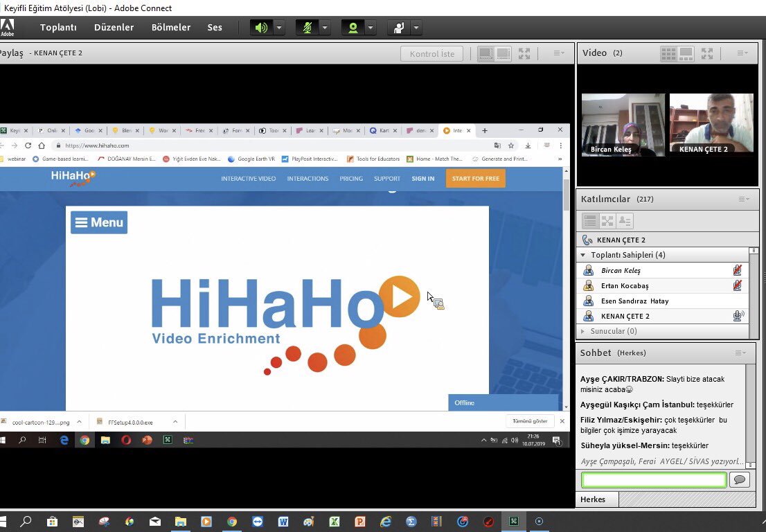Click the Kontrol İste button
The height and width of the screenshot is (532, 766).
click(x=432, y=54)
